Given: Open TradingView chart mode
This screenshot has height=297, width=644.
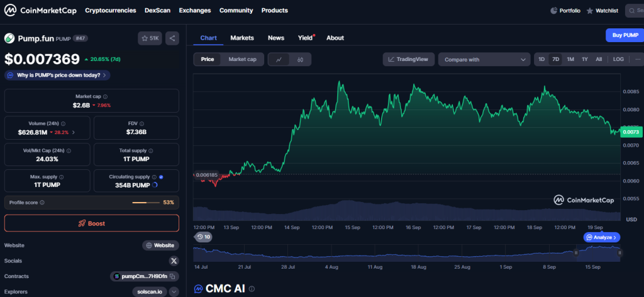Looking at the screenshot, I should [x=408, y=59].
